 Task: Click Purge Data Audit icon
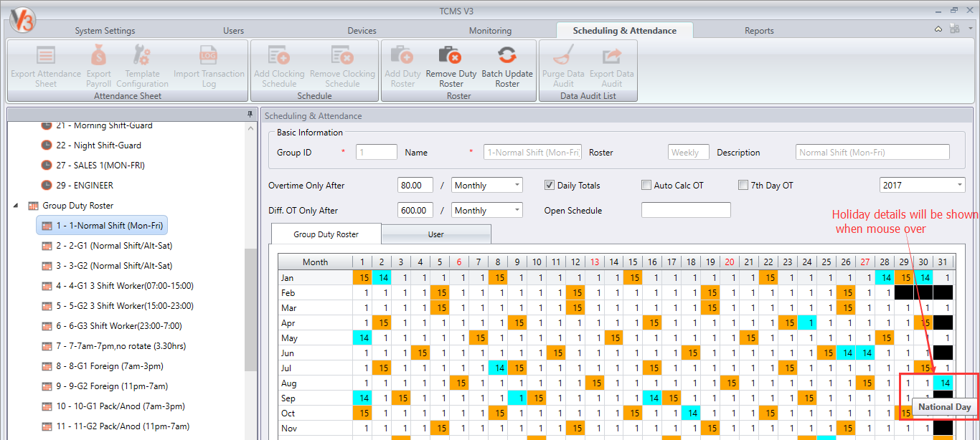click(x=563, y=56)
